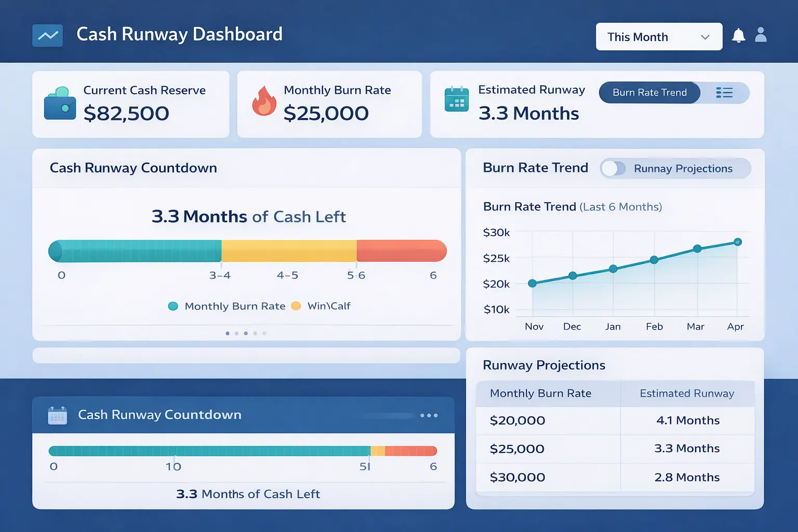The height and width of the screenshot is (532, 798).
Task: Open the This Month period dropdown
Action: pos(659,36)
